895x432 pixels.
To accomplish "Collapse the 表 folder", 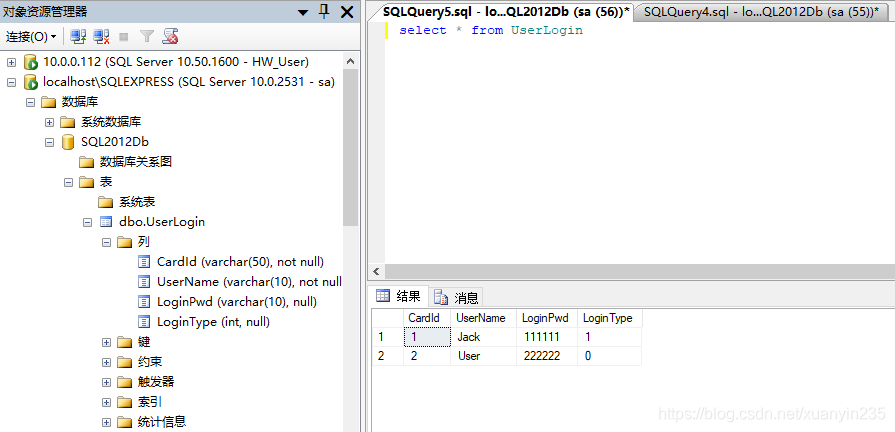I will 68,183.
